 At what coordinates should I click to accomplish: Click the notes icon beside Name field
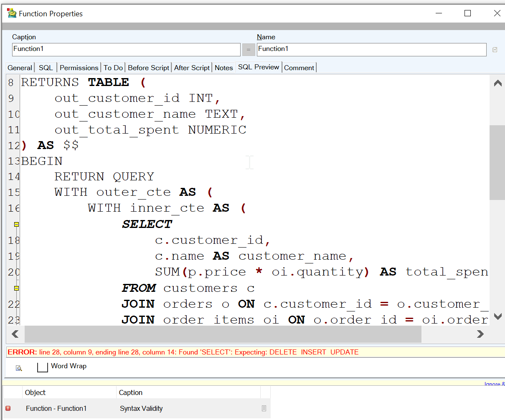pos(495,50)
